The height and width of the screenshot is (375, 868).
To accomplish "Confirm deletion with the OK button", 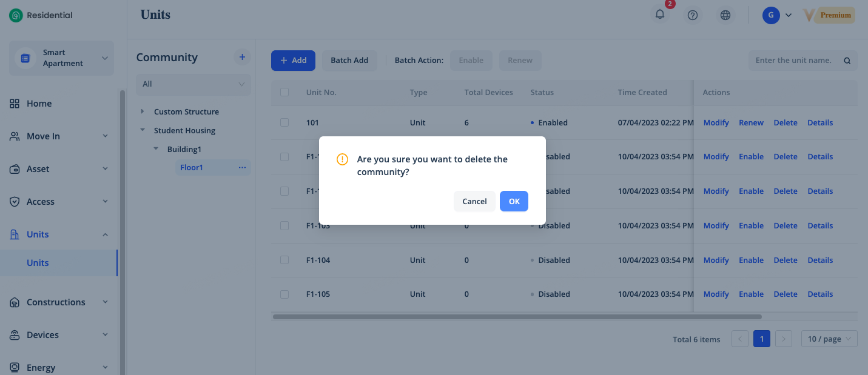I will 514,201.
